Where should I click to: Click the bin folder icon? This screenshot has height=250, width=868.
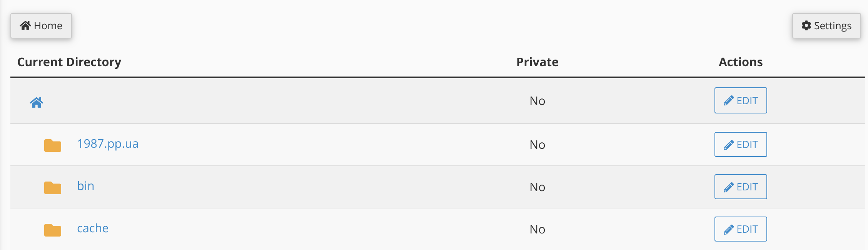[x=53, y=188]
